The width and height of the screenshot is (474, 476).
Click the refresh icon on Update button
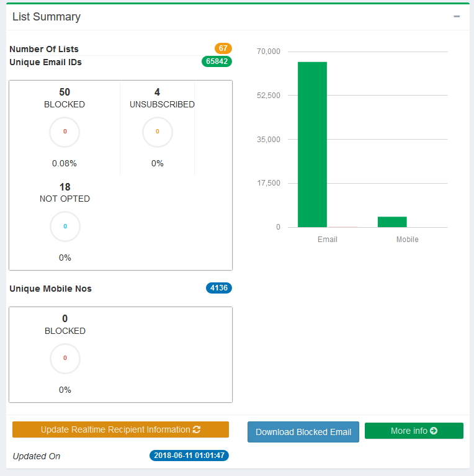pos(197,429)
